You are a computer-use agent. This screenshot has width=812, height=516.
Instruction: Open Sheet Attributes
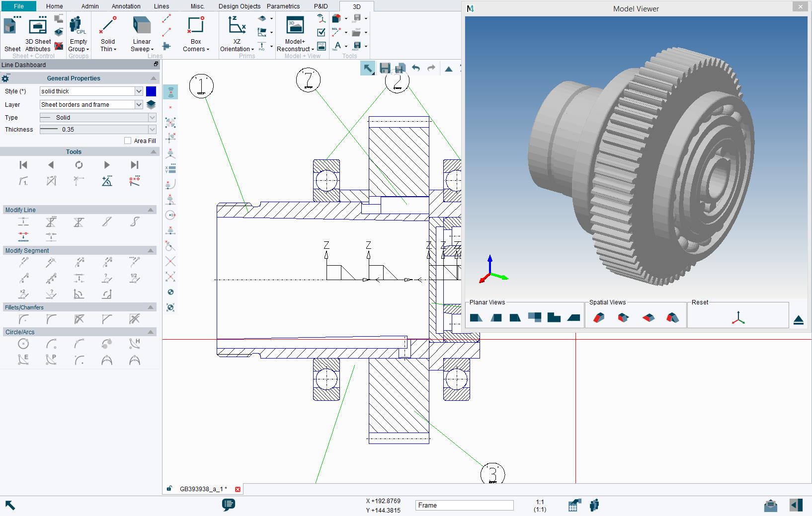click(37, 31)
